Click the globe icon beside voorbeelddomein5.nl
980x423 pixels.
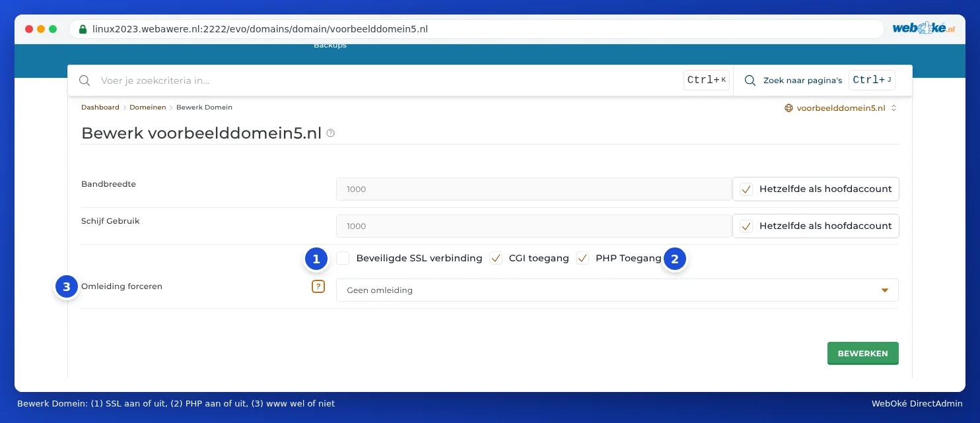click(x=788, y=108)
